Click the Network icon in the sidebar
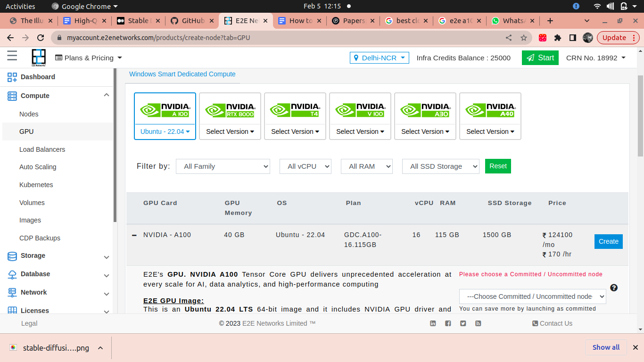 tap(12, 293)
